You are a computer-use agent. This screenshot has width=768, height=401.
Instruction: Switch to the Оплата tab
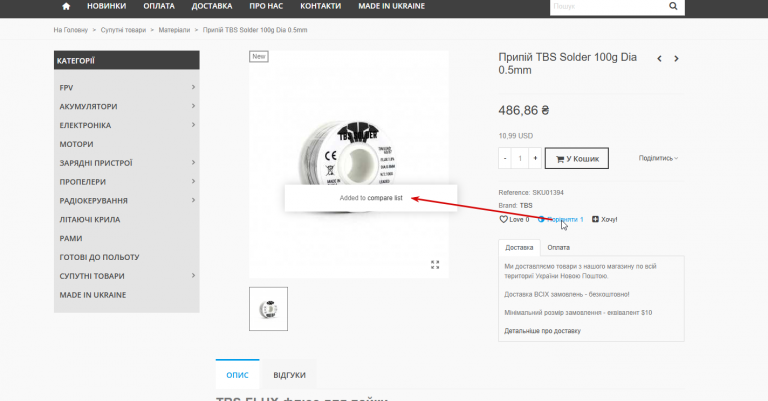point(558,248)
